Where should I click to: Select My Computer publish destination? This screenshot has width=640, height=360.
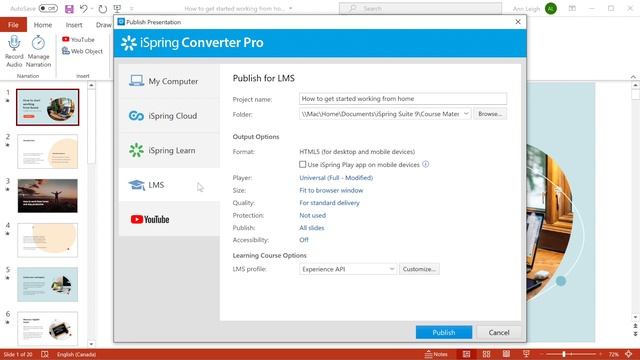coord(169,81)
